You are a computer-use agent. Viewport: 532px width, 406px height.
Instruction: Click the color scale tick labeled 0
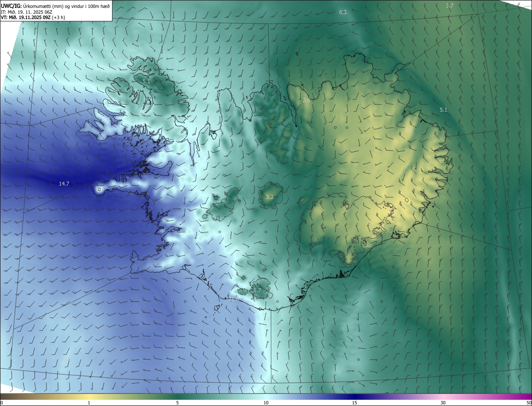pos(1,403)
